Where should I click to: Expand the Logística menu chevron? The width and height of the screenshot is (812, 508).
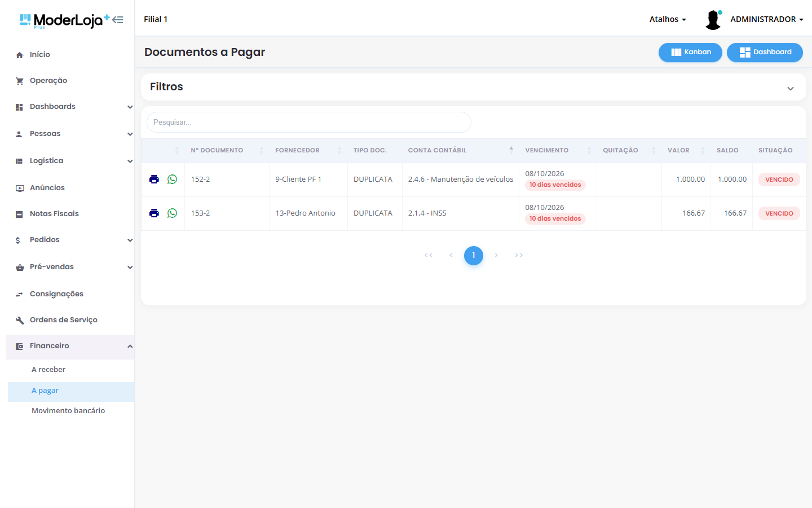pyautogui.click(x=130, y=161)
